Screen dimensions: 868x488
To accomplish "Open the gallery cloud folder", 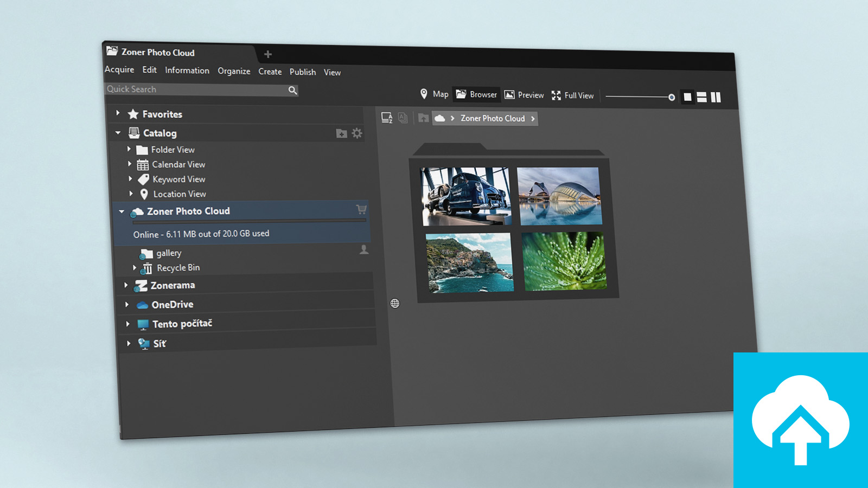I will pos(169,253).
